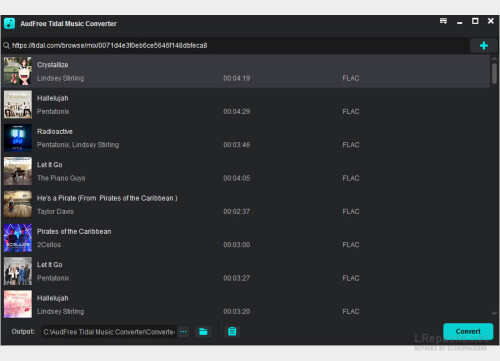Viewport: 500px width, 361px height.
Task: Open the output folder icon
Action: (x=203, y=331)
